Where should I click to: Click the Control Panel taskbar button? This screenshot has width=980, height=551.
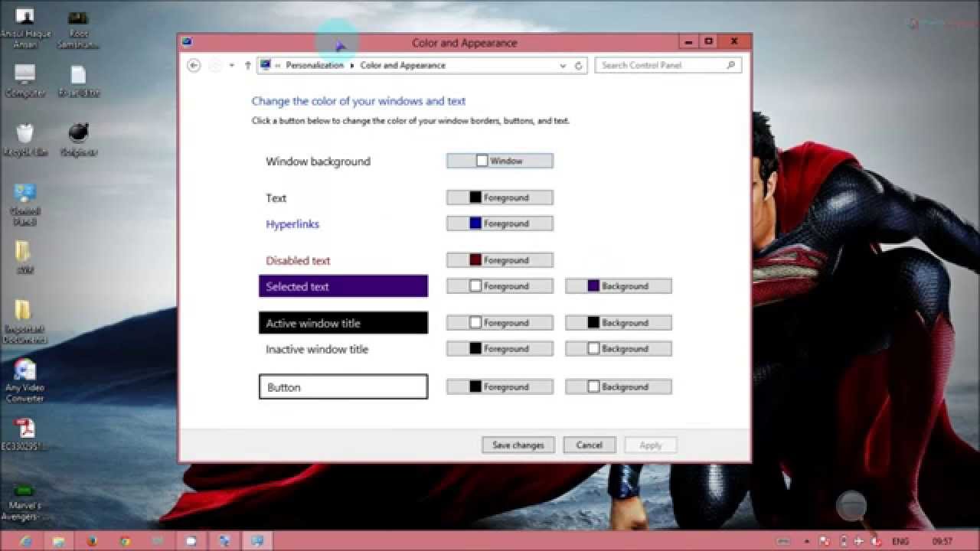256,541
